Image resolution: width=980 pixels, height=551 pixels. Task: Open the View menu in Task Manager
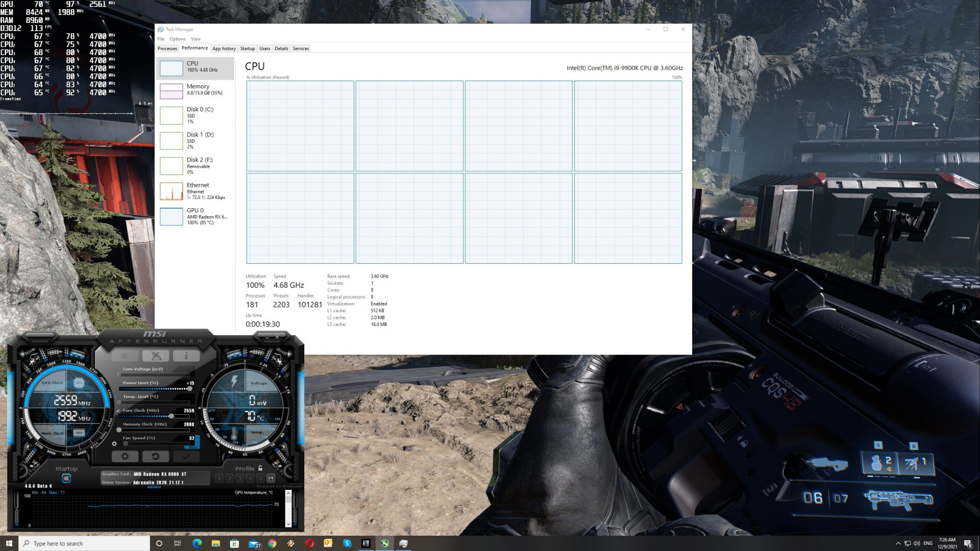(195, 39)
